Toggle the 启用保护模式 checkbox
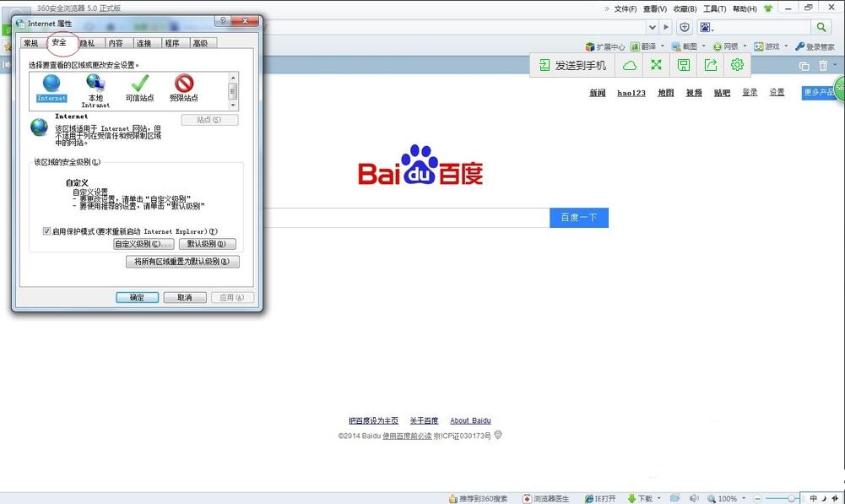 click(x=47, y=231)
